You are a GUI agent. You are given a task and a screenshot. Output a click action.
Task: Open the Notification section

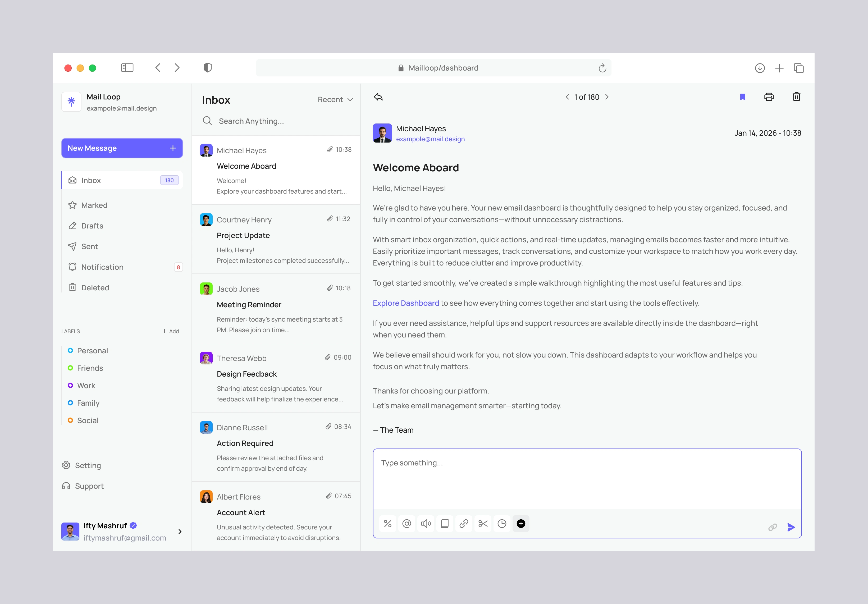pyautogui.click(x=102, y=267)
